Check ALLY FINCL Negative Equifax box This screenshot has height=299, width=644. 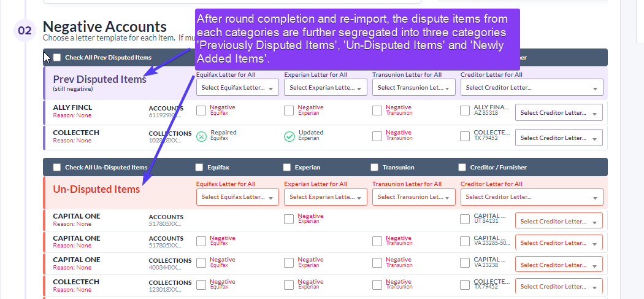[x=201, y=111]
